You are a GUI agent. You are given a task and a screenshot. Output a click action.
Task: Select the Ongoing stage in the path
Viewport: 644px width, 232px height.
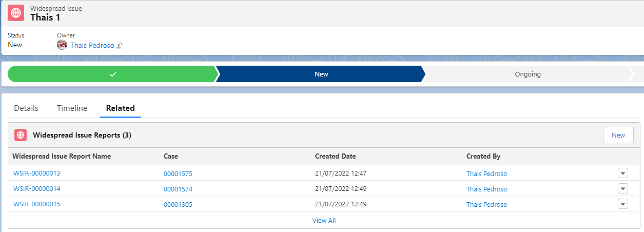(x=528, y=74)
